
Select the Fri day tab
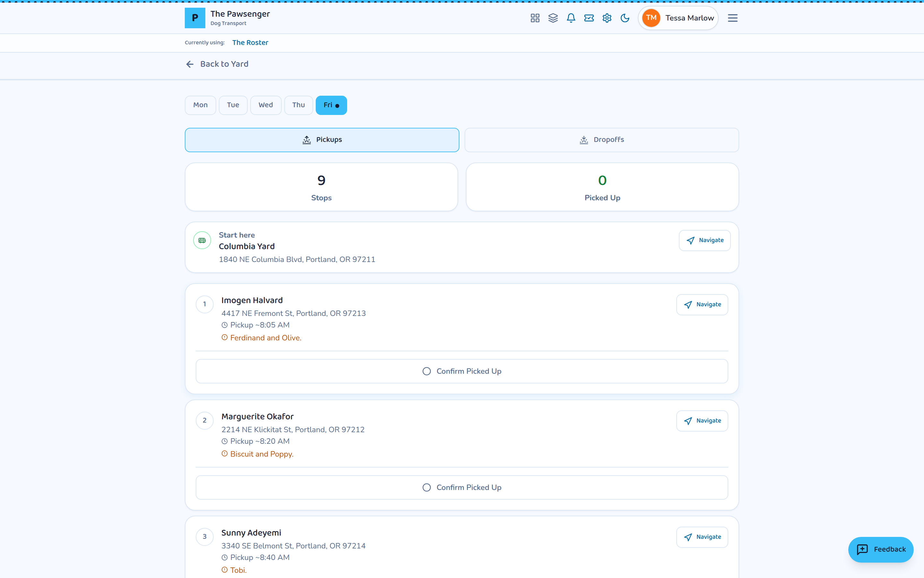coord(331,105)
